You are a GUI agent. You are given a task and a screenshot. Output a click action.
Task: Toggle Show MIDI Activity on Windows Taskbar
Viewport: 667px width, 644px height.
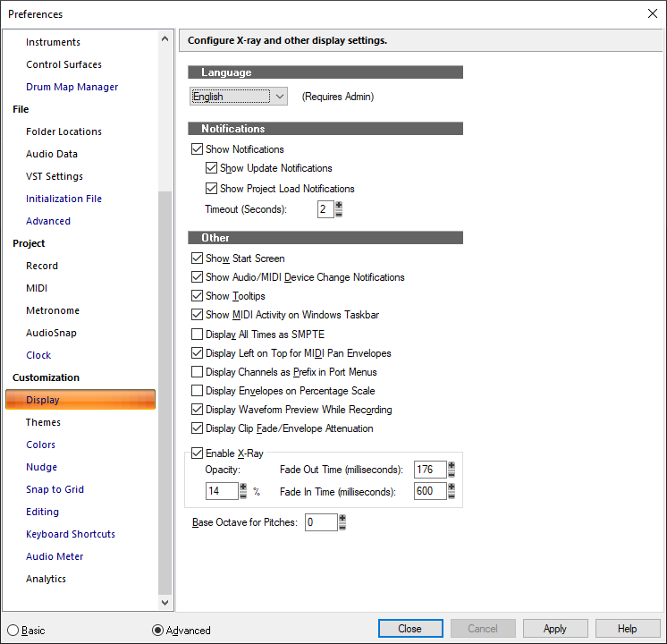coord(197,315)
